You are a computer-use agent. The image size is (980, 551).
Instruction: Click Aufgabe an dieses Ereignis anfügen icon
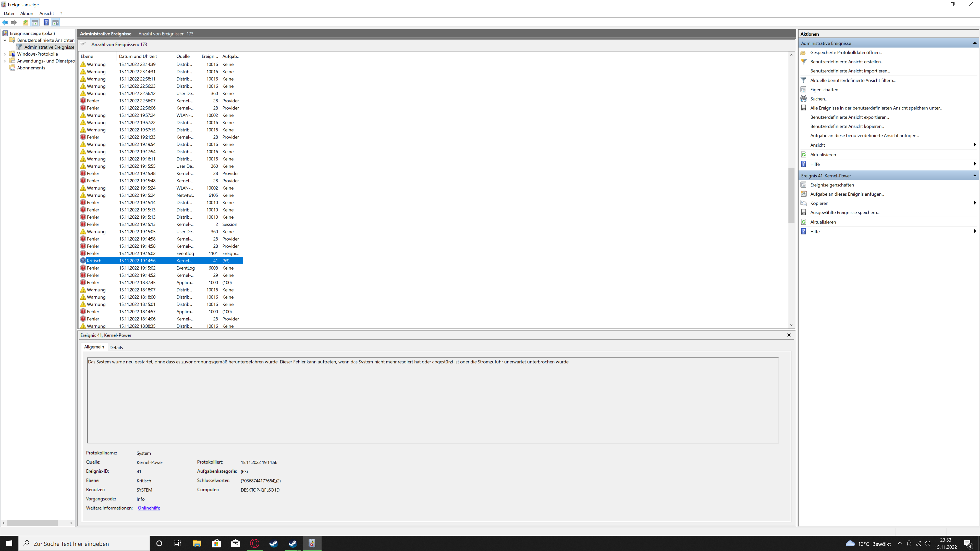(803, 194)
